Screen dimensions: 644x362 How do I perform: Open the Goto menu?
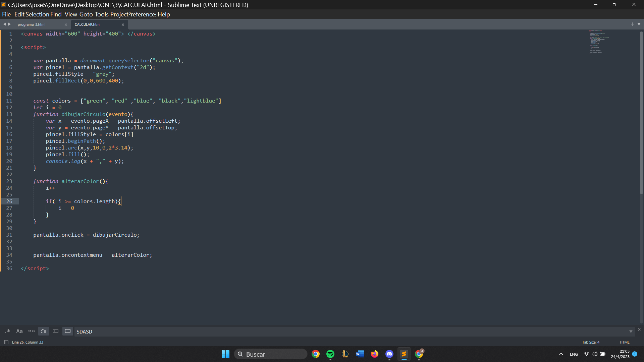86,14
